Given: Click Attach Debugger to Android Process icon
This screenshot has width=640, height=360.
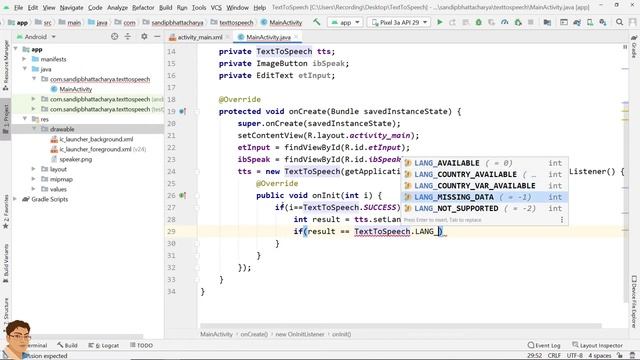Looking at the screenshot, I should point(518,22).
